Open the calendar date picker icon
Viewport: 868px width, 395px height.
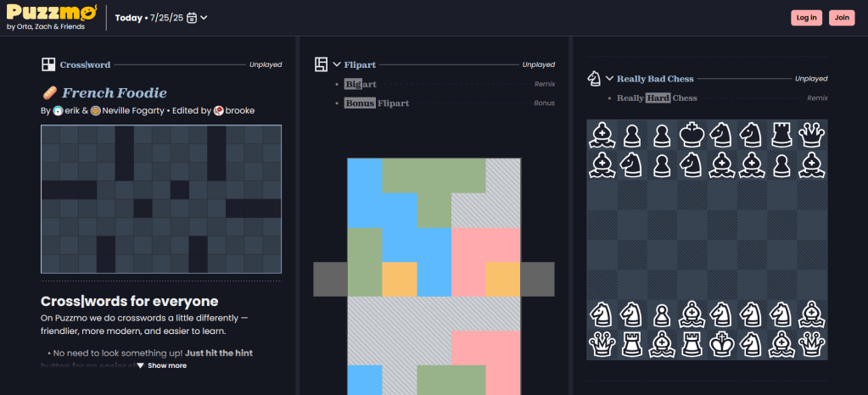click(192, 18)
